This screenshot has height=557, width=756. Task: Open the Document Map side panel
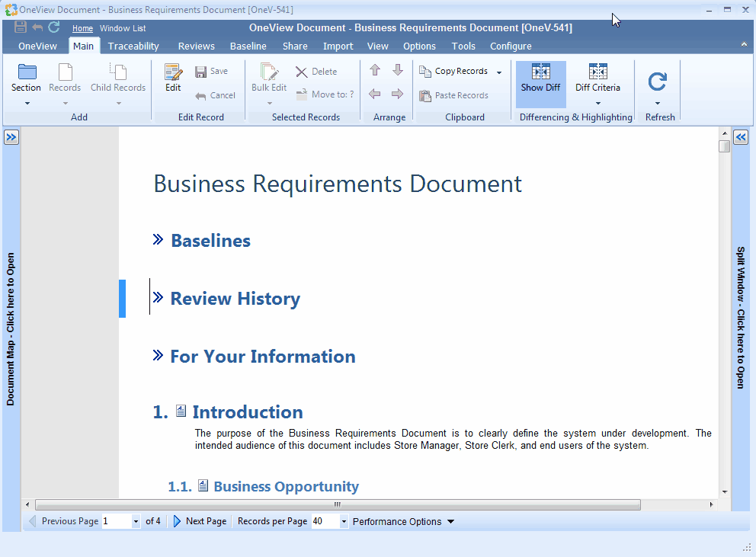[11, 137]
